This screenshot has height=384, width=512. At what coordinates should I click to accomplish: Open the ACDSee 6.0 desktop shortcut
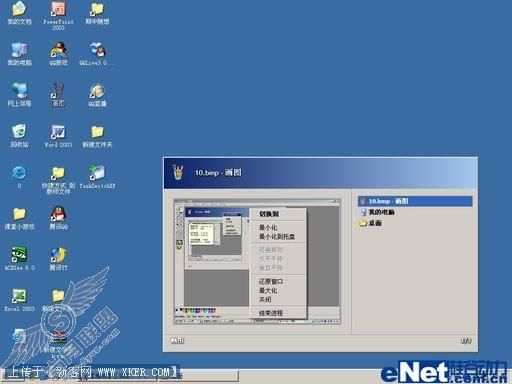pyautogui.click(x=19, y=258)
